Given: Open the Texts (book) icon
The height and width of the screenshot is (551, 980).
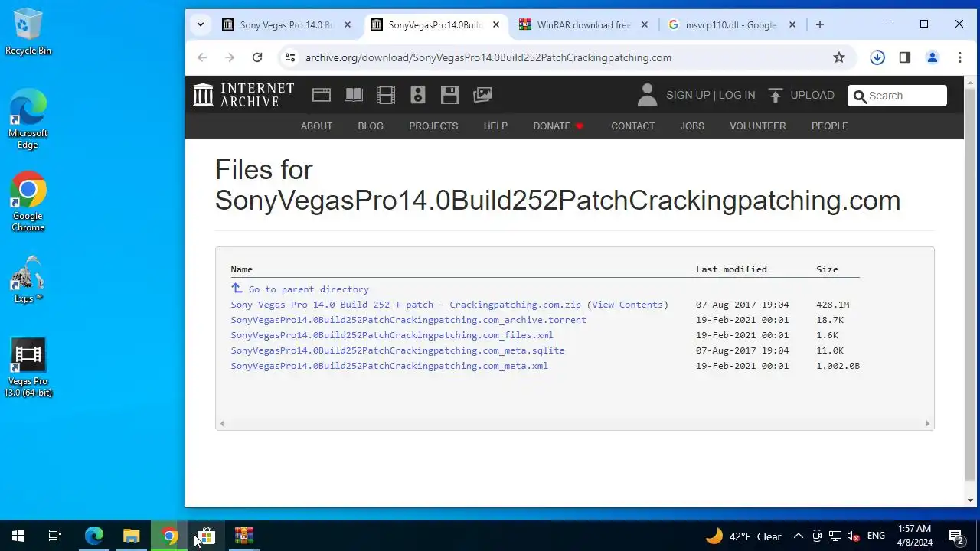Looking at the screenshot, I should click(354, 95).
